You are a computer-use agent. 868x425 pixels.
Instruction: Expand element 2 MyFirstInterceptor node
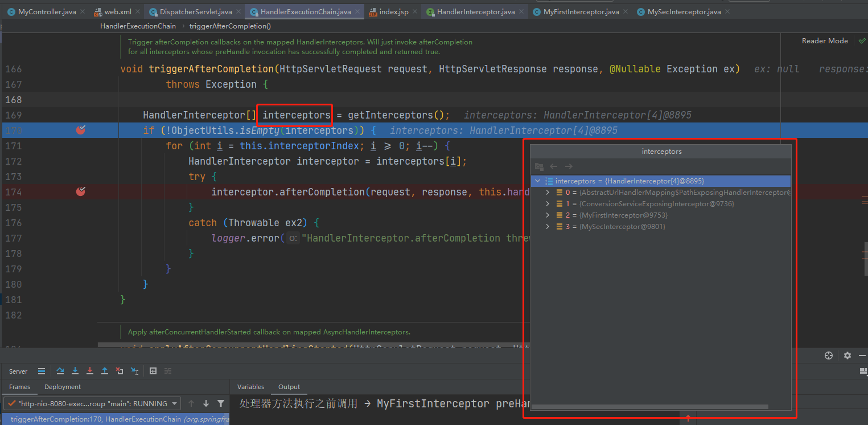point(548,215)
